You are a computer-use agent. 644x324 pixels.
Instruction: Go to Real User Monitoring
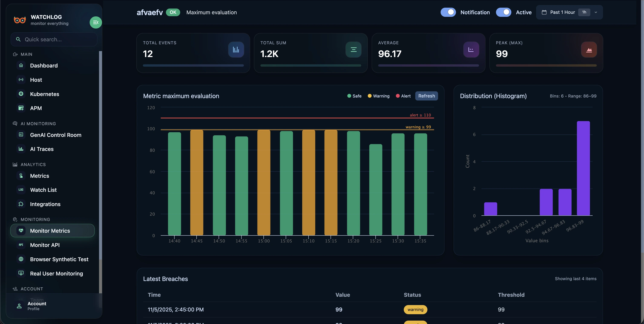[56, 274]
